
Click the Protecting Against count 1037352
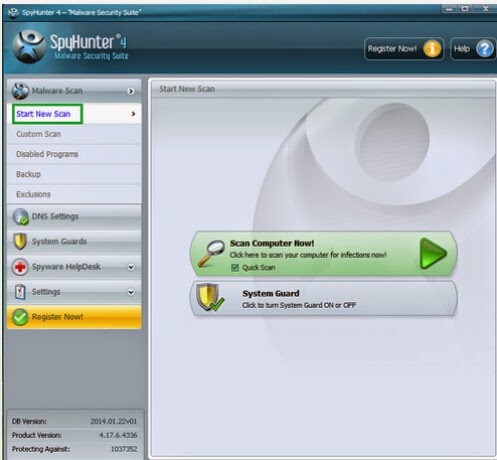click(124, 449)
